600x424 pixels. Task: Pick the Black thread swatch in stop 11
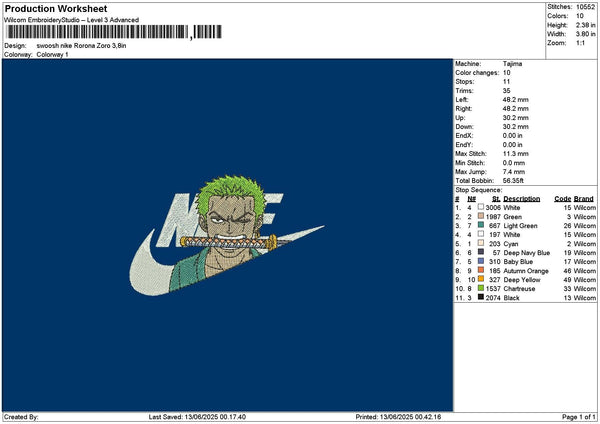[481, 297]
